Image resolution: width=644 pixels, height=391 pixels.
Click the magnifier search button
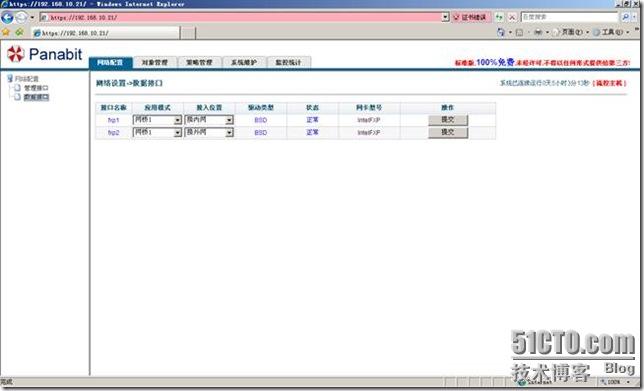point(625,17)
